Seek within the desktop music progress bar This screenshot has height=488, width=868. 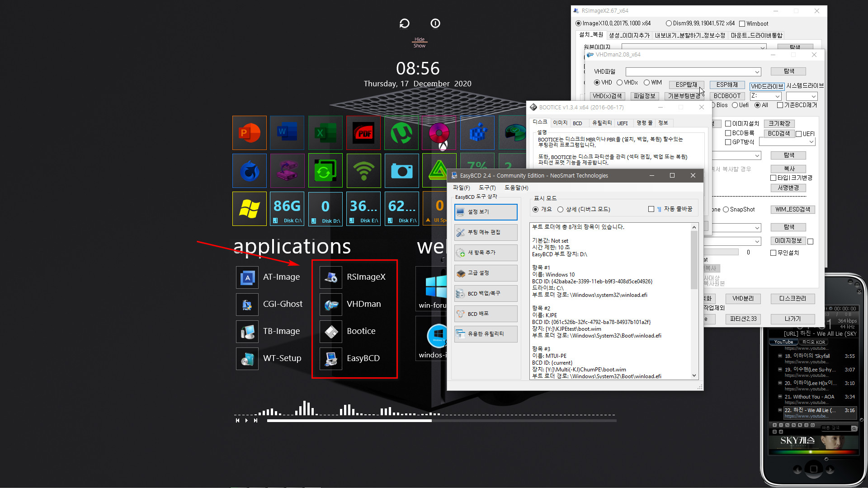(x=442, y=421)
